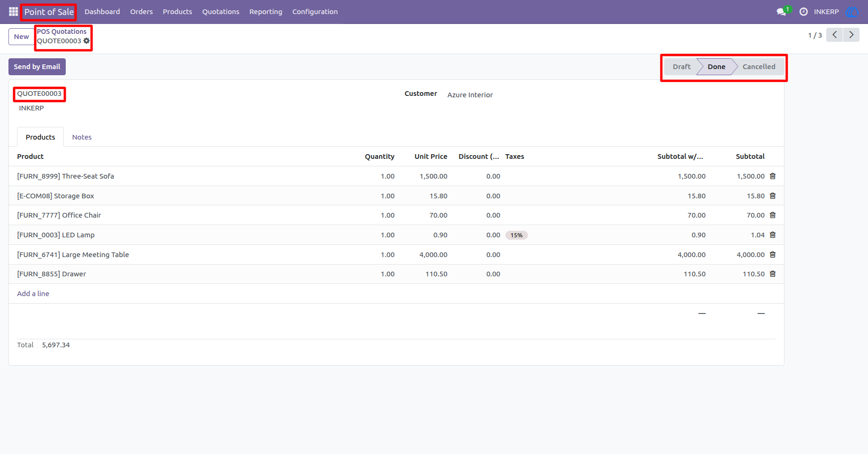Open the Quotations menu
The width and height of the screenshot is (868, 454).
[221, 12]
